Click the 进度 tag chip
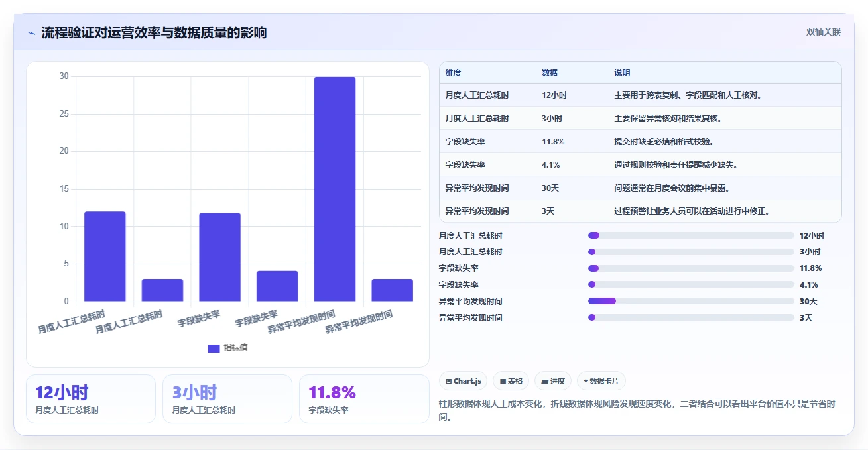Viewport: 868px width, 450px height. click(553, 381)
